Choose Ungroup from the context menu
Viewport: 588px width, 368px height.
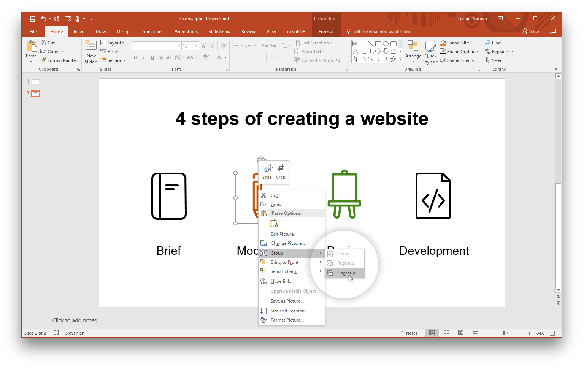tap(346, 273)
